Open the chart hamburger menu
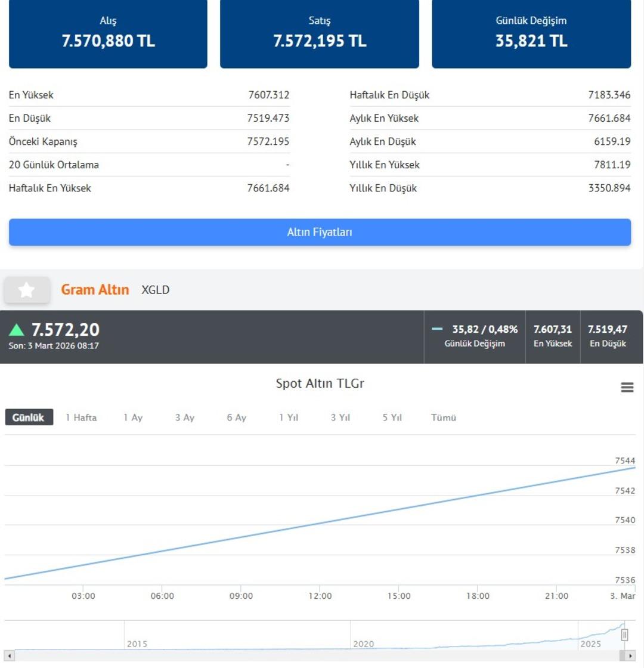The image size is (644, 668). 627,388
